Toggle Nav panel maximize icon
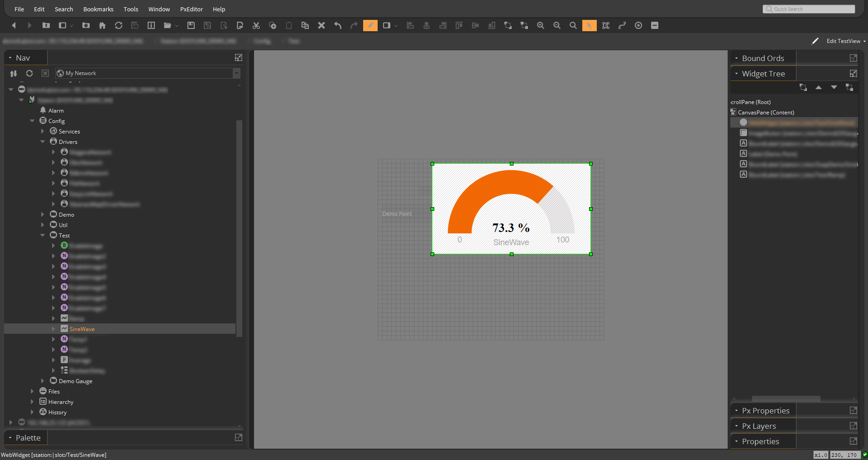Screen dimensions: 868x460 (239, 57)
